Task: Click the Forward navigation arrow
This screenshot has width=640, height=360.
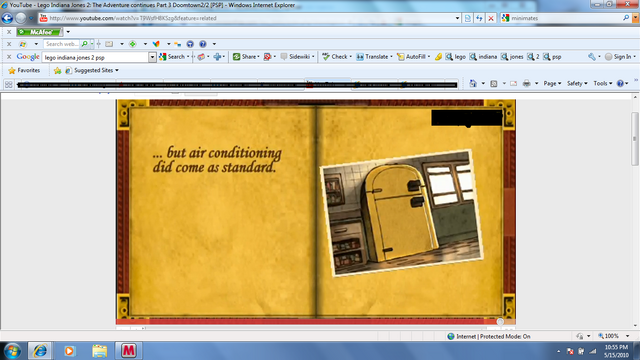Action: pos(20,18)
